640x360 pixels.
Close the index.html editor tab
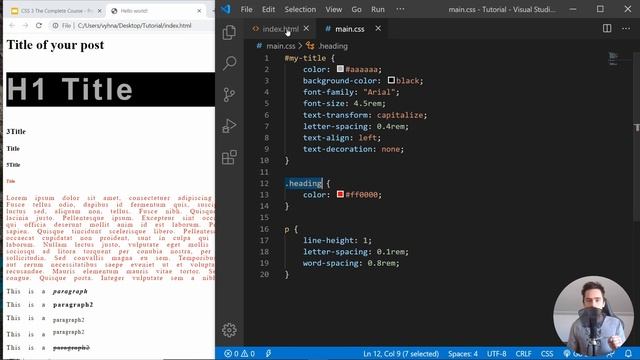click(306, 28)
